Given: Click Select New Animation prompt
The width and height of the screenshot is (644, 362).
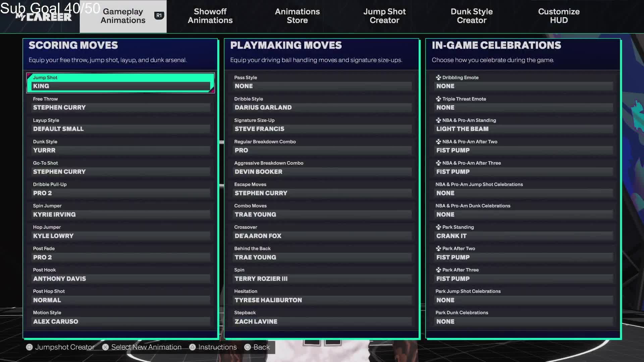Looking at the screenshot, I should click(x=146, y=347).
